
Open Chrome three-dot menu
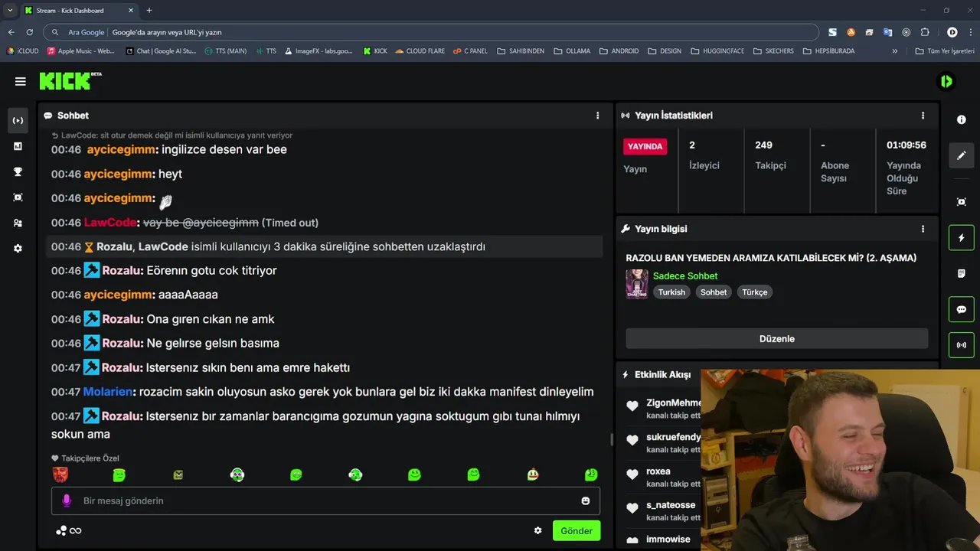point(969,32)
